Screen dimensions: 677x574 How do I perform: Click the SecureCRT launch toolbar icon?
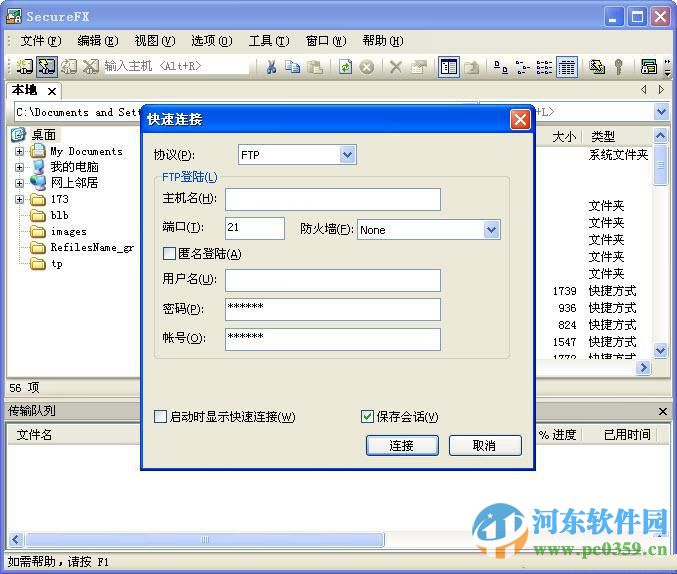pos(649,67)
